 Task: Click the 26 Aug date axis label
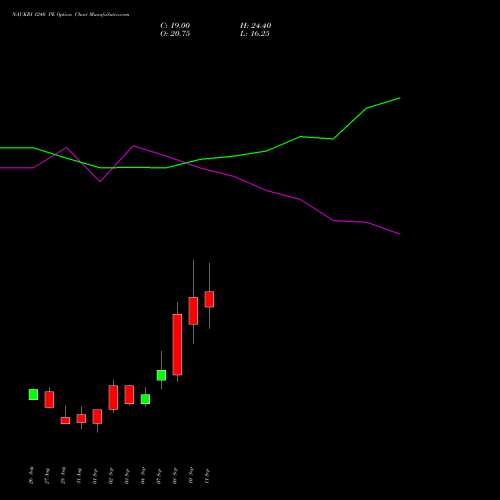click(x=31, y=475)
